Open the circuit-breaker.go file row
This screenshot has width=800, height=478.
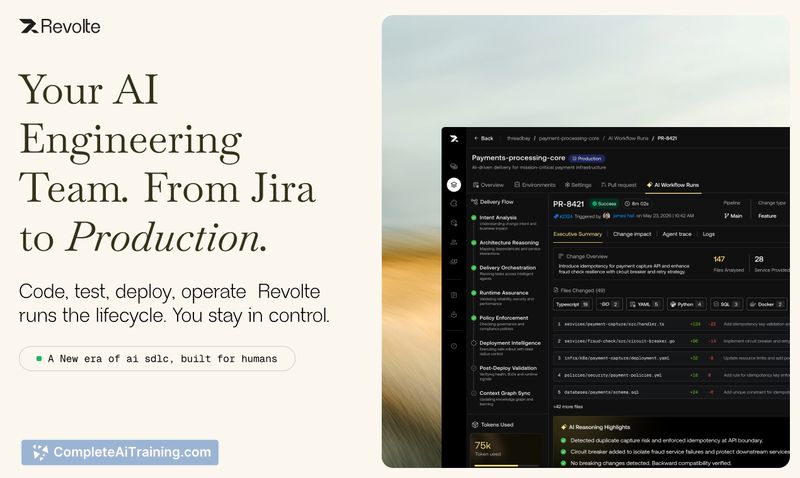pos(671,341)
